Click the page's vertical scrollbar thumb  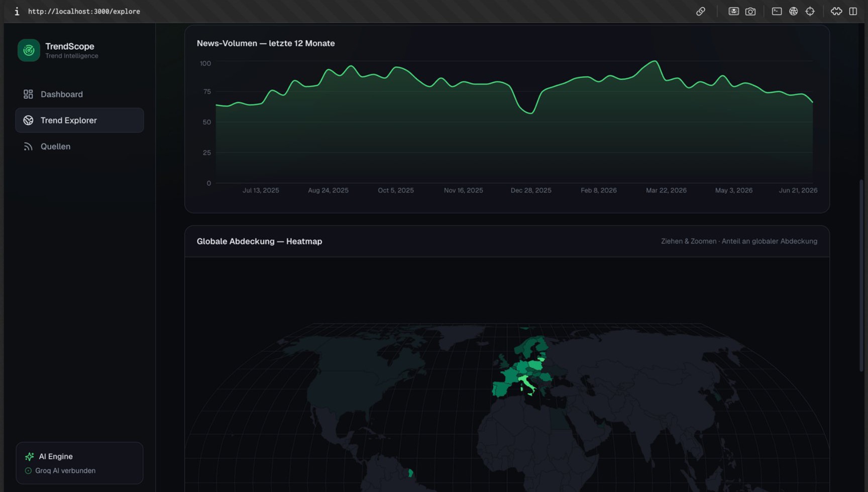[x=862, y=275]
